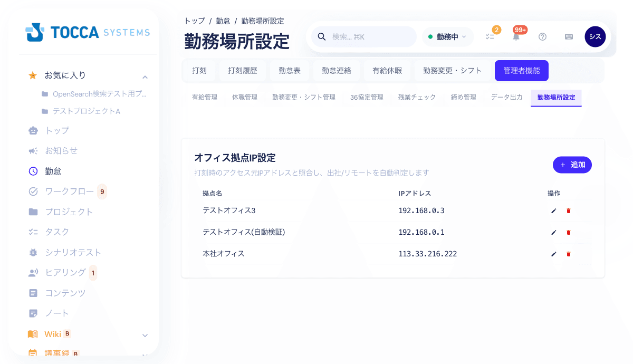Open シナリオテスト in the sidebar

pos(65,252)
